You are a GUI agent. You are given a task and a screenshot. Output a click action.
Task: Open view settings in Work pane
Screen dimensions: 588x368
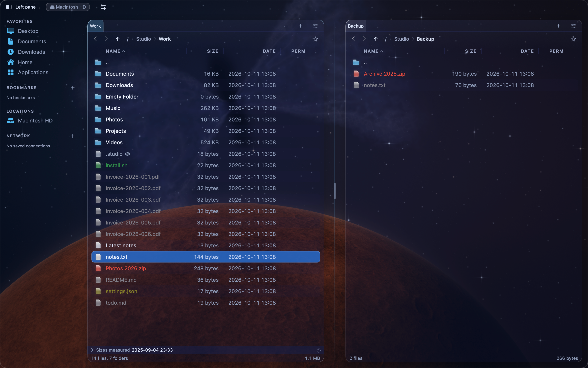pyautogui.click(x=315, y=26)
